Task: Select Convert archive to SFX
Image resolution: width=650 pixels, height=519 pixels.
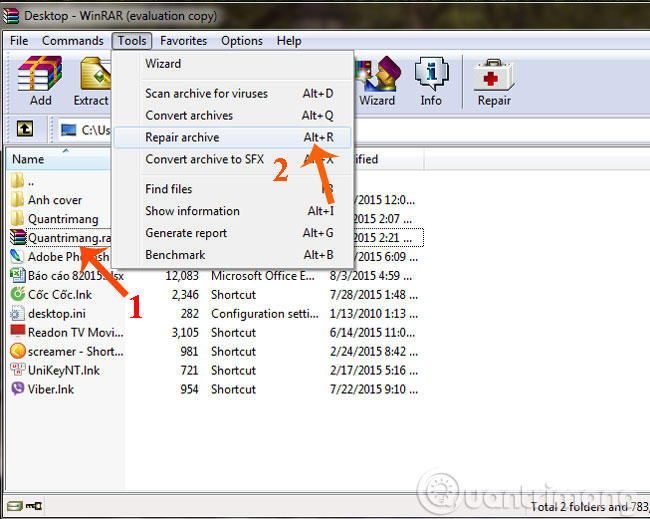Action: (x=232, y=159)
